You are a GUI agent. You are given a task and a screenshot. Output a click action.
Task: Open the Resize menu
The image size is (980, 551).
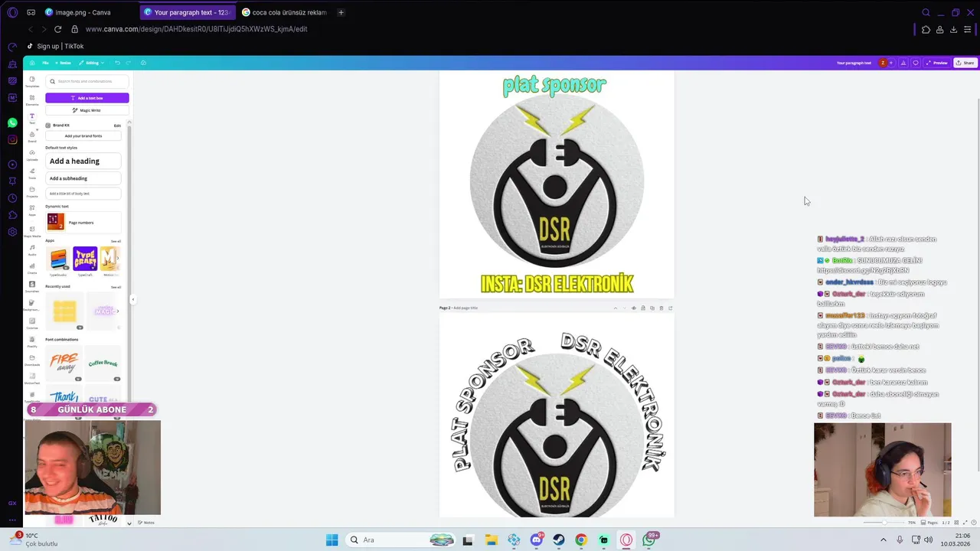point(63,63)
